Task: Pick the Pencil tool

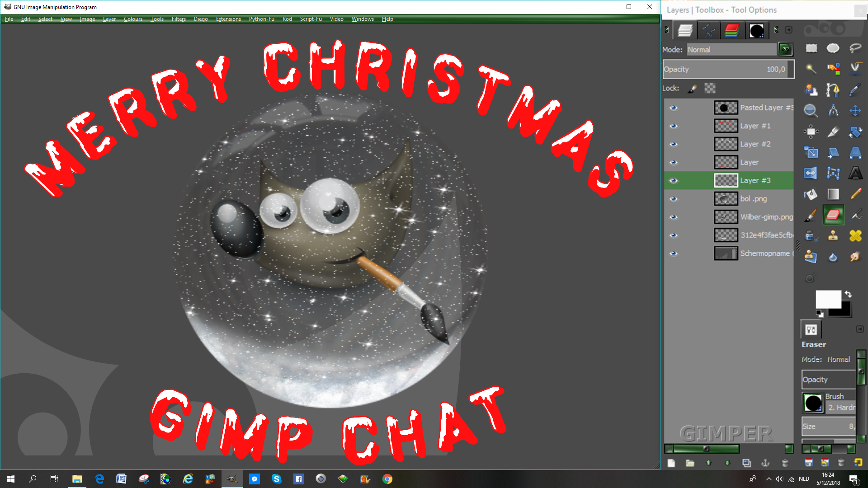Action: coord(855,194)
